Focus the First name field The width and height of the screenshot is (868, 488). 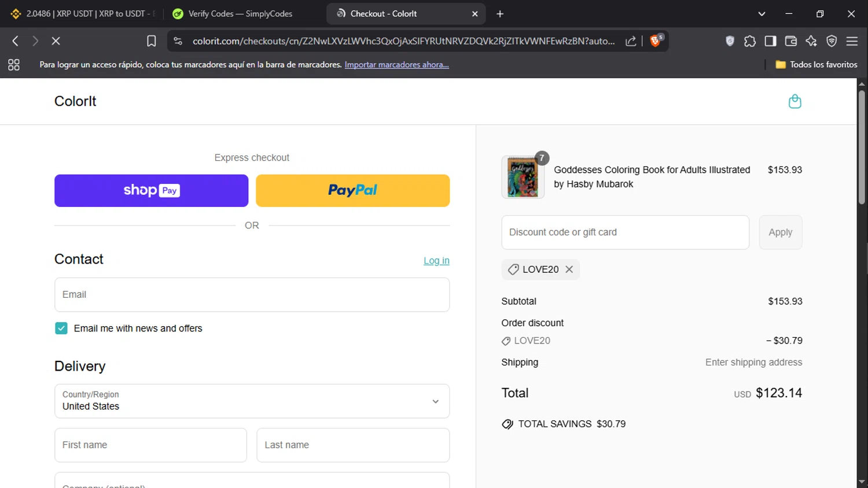click(x=150, y=445)
